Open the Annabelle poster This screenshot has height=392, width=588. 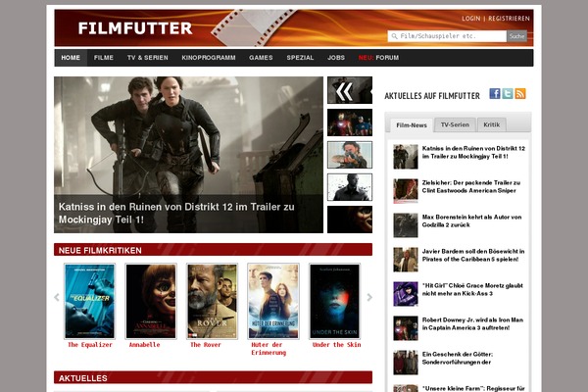pos(151,301)
